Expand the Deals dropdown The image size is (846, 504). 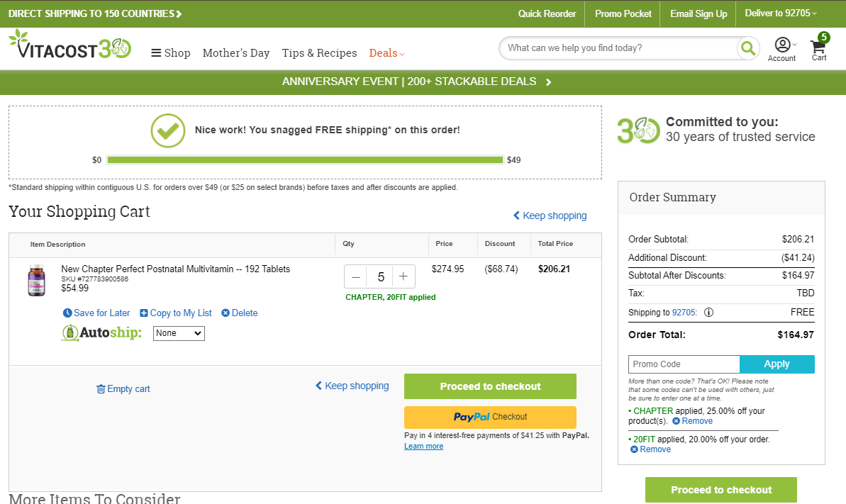[386, 53]
